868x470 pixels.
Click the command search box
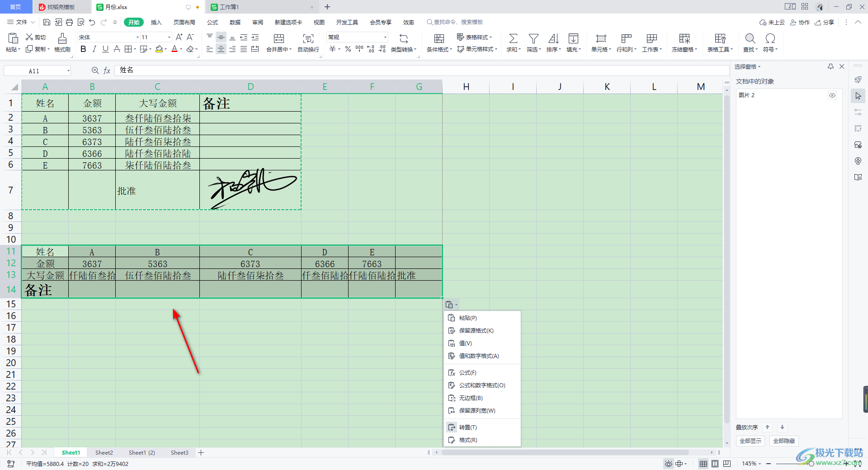pos(455,22)
